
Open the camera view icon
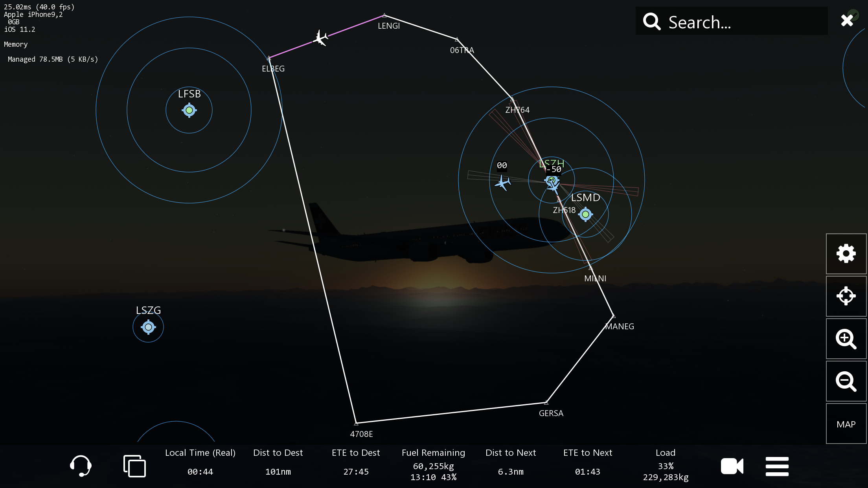coord(732,466)
